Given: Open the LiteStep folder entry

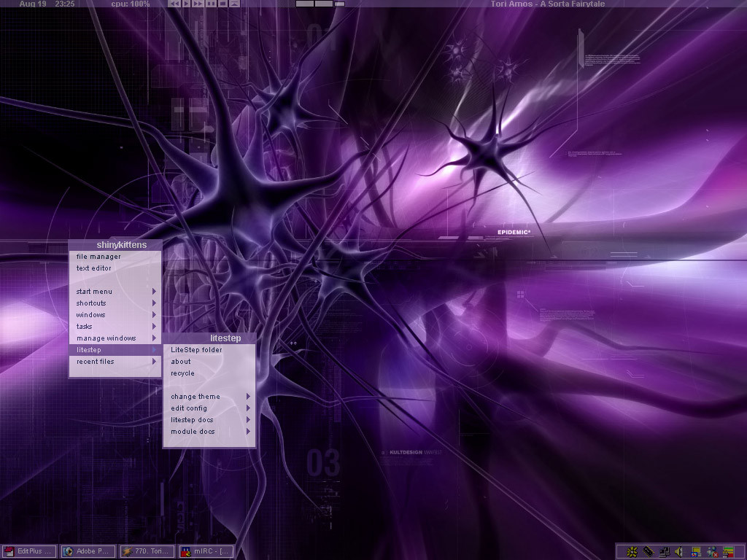Looking at the screenshot, I should tap(196, 350).
